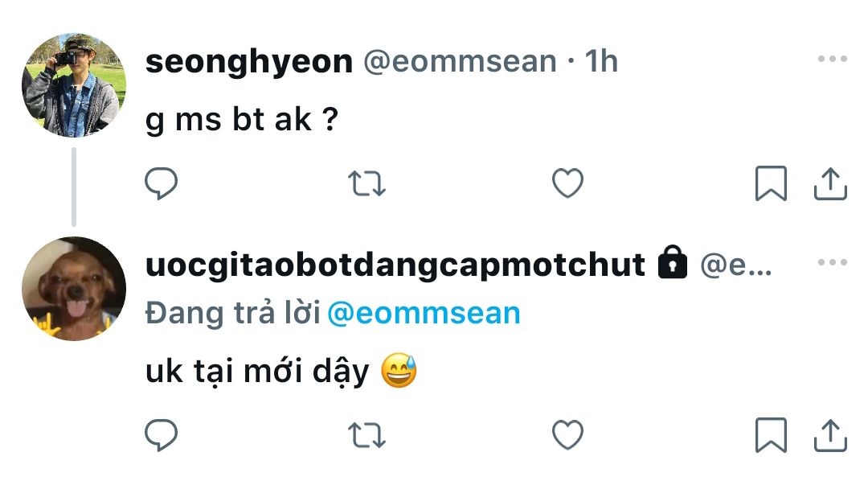Share the "uk tại mới dậy" reply
The image size is (868, 481).
831,435
